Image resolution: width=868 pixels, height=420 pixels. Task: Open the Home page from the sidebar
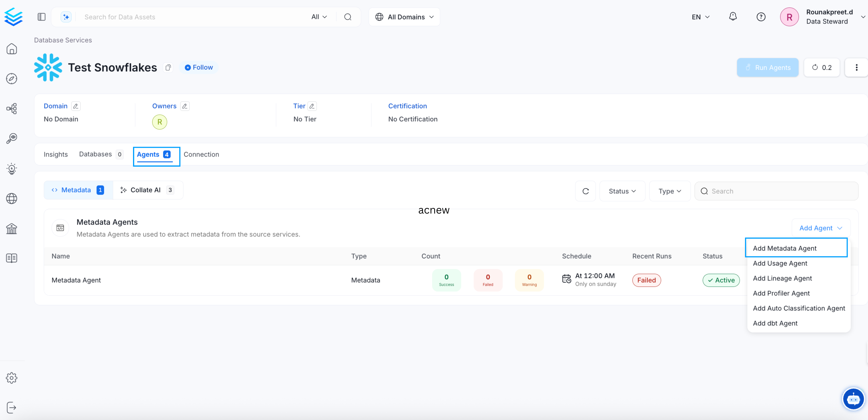[x=12, y=49]
